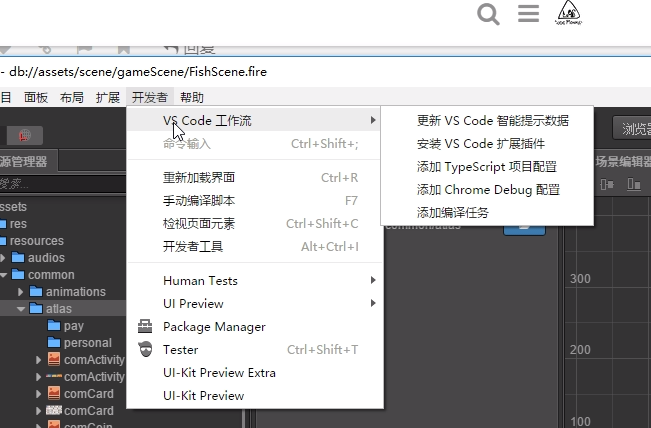The image size is (651, 428).
Task: Choose 手动编译脚本 menu entry
Action: (x=255, y=201)
